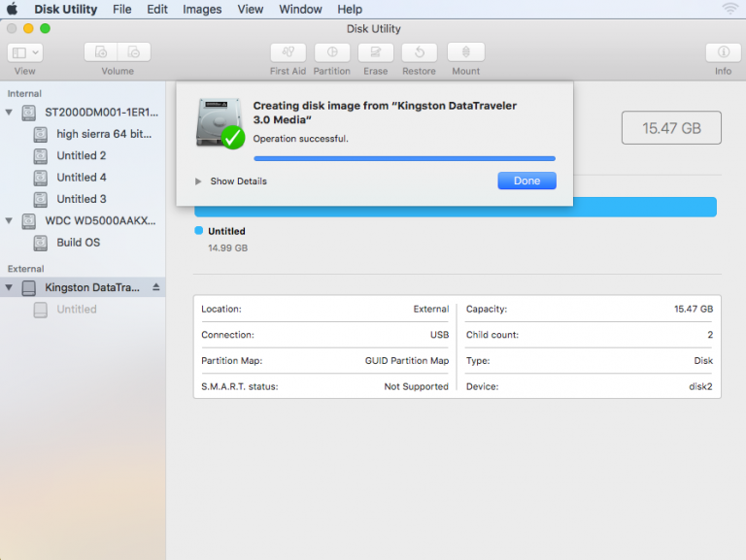Image resolution: width=746 pixels, height=560 pixels.
Task: Zoom the Disk Utility window with green button
Action: point(46,28)
